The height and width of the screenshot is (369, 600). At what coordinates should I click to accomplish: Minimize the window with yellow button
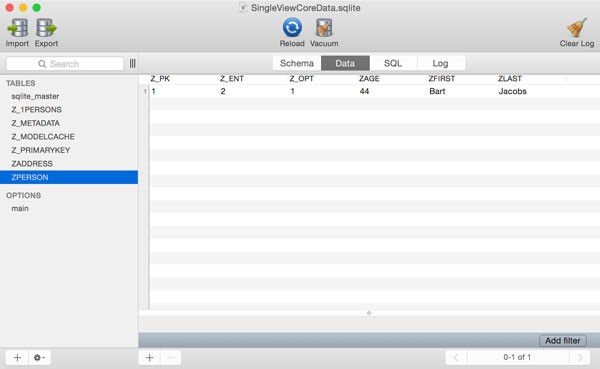point(23,8)
